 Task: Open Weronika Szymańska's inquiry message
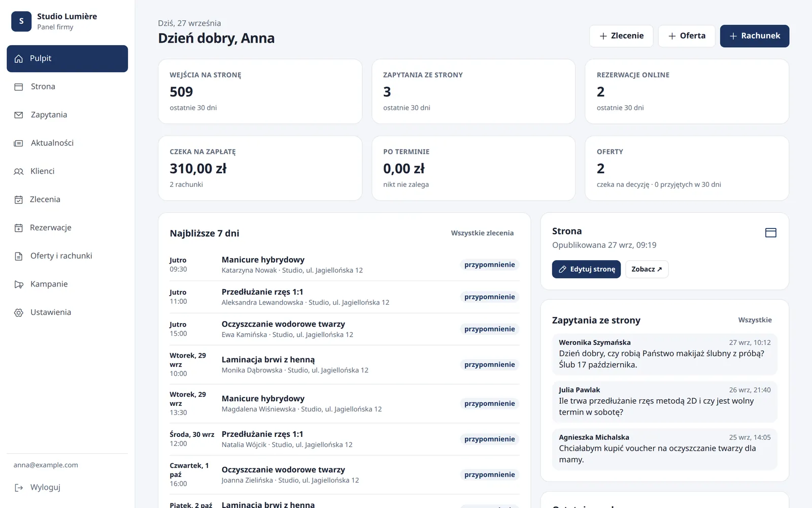pos(664,354)
